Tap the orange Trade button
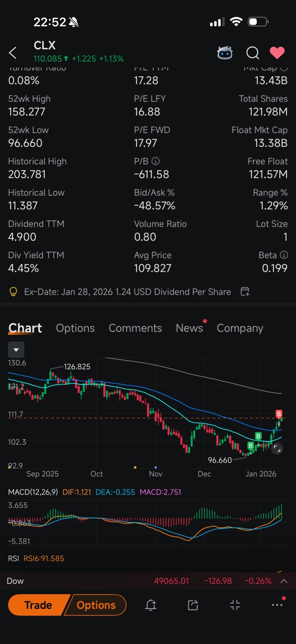The width and height of the screenshot is (296, 644). (38, 605)
